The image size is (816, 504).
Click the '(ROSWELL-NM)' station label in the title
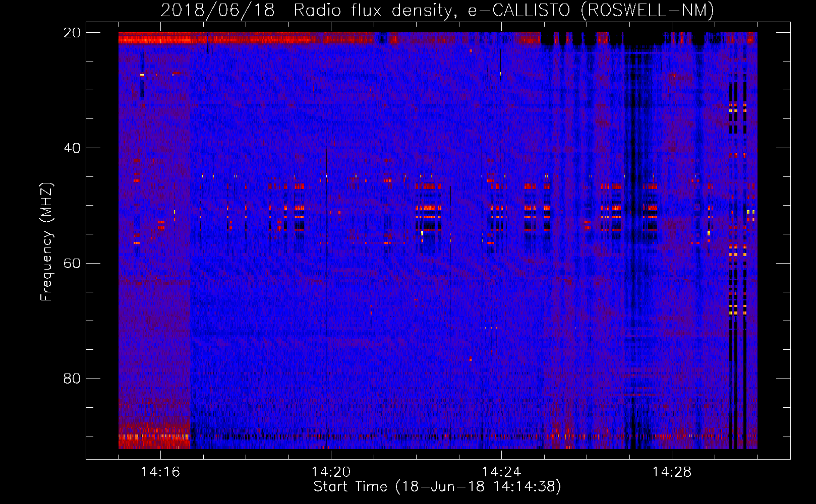tap(648, 11)
